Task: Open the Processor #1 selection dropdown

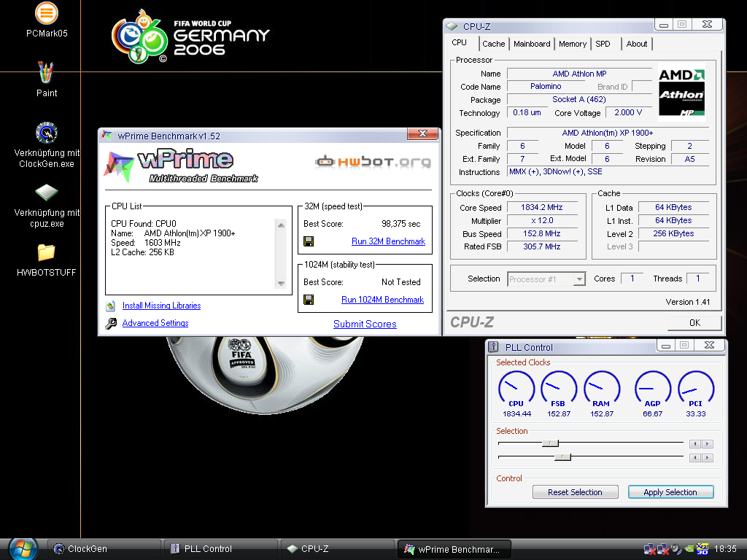Action: click(x=546, y=279)
